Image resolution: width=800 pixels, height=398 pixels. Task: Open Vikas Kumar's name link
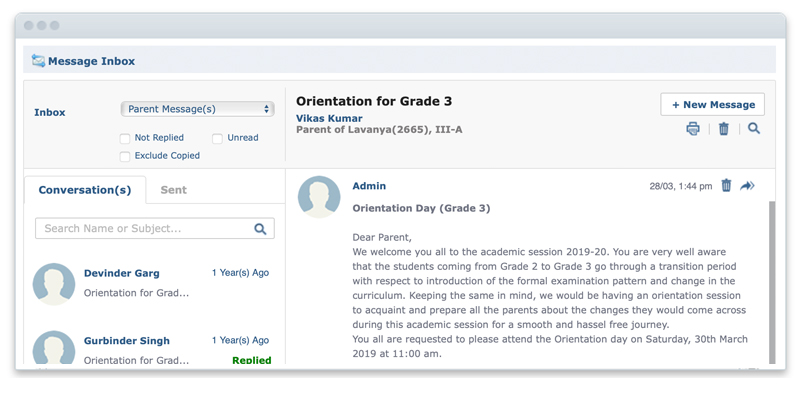[x=329, y=118]
